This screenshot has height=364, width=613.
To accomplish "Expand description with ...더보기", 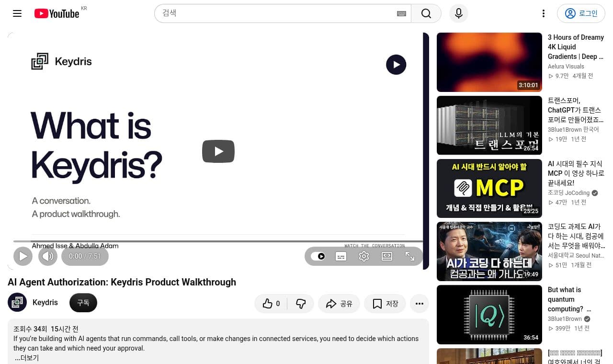I will 27,358.
